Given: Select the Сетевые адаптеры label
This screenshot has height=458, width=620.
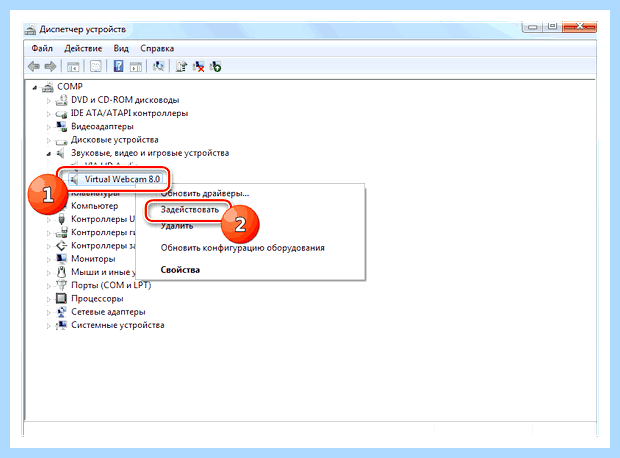Looking at the screenshot, I should point(108,312).
